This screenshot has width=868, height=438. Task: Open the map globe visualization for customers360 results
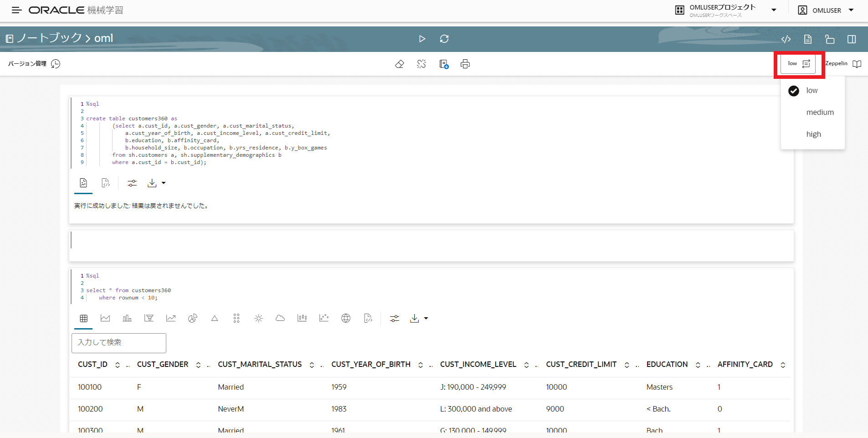pos(346,318)
